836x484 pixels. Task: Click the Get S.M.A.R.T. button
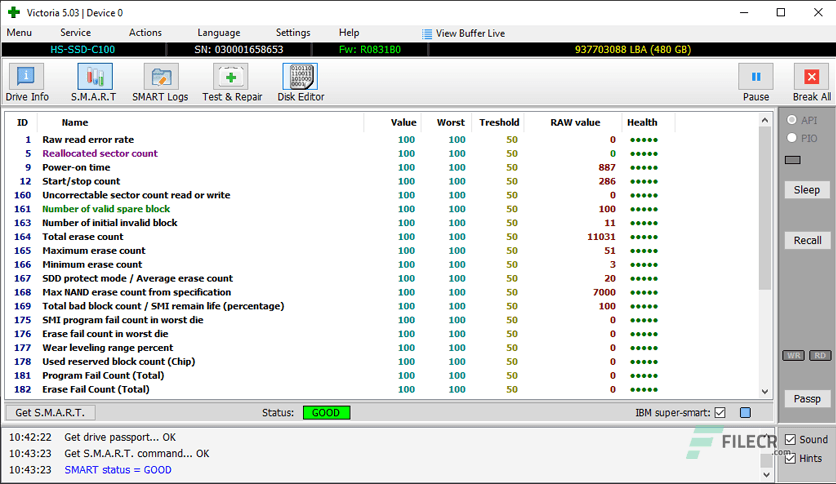(50, 413)
